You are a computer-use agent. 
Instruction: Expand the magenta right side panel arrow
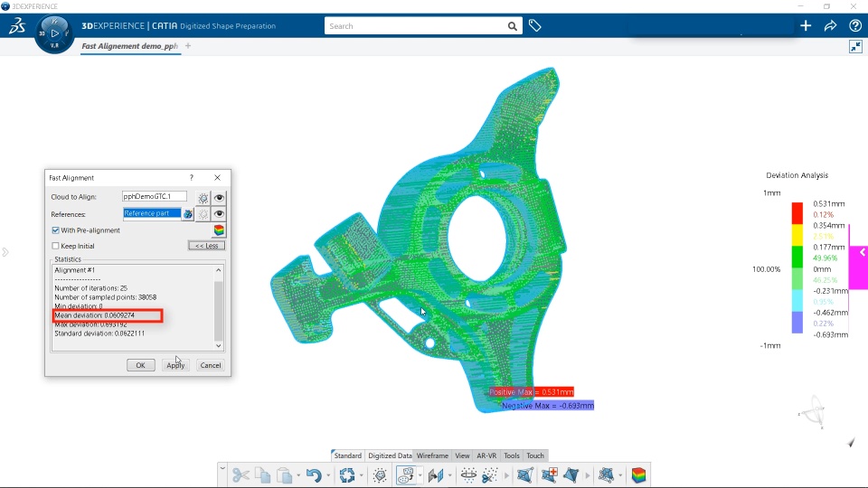click(862, 252)
